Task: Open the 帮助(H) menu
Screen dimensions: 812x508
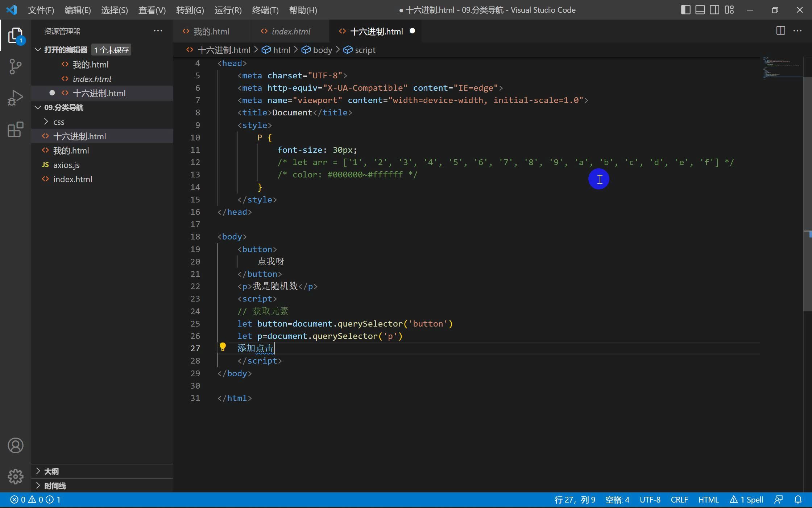Action: click(303, 10)
